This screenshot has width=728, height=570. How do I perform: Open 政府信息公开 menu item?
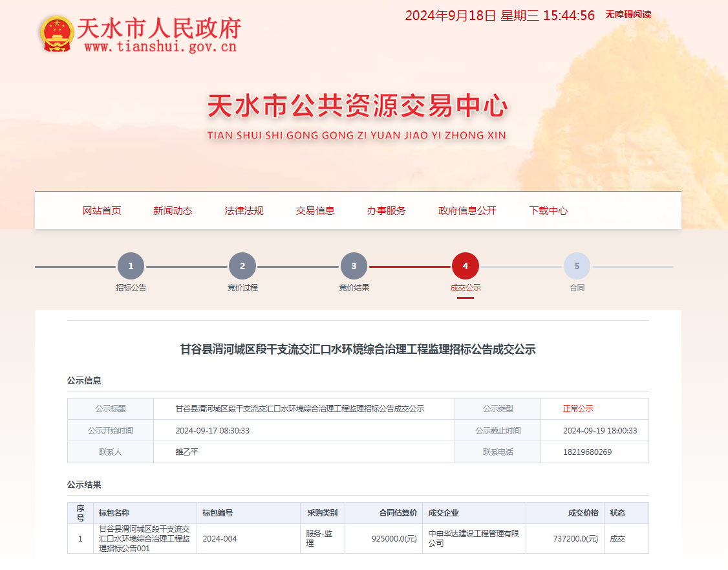coord(467,210)
